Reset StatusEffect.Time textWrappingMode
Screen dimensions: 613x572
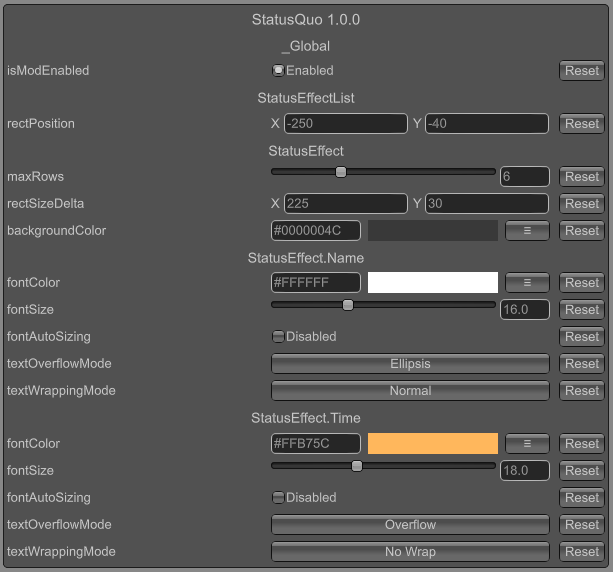(x=582, y=552)
